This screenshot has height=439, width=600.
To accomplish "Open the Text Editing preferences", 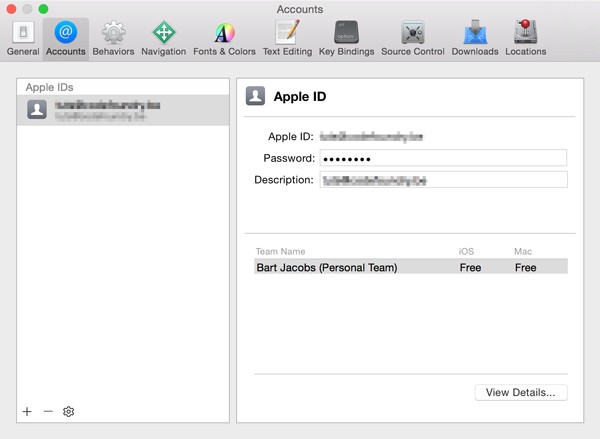I will (287, 39).
